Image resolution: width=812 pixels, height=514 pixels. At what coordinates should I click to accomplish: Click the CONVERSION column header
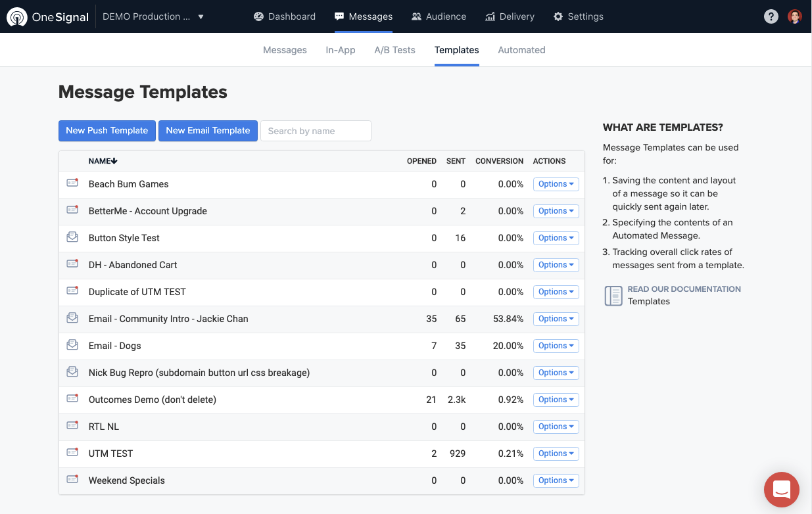coord(500,161)
